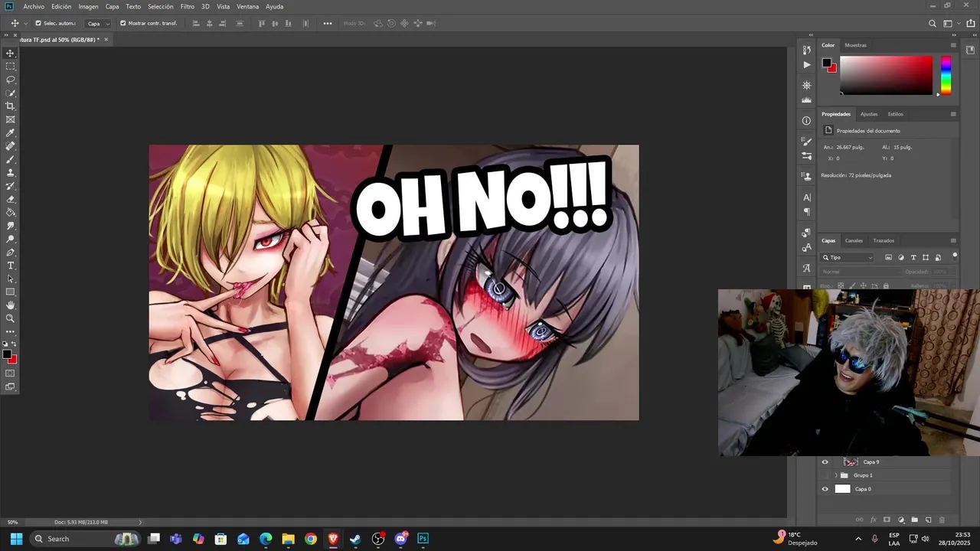This screenshot has height=551, width=980.
Task: Open the Character panel icon
Action: [x=806, y=197]
